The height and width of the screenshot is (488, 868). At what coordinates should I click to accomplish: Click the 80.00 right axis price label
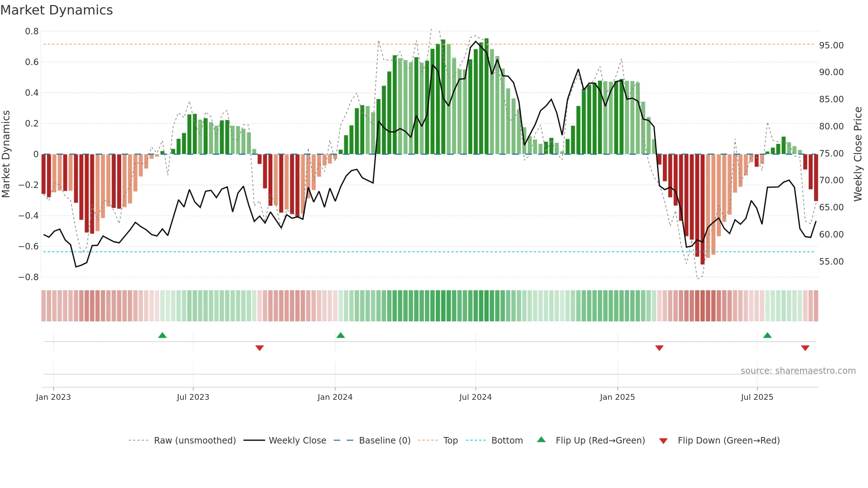pos(831,127)
